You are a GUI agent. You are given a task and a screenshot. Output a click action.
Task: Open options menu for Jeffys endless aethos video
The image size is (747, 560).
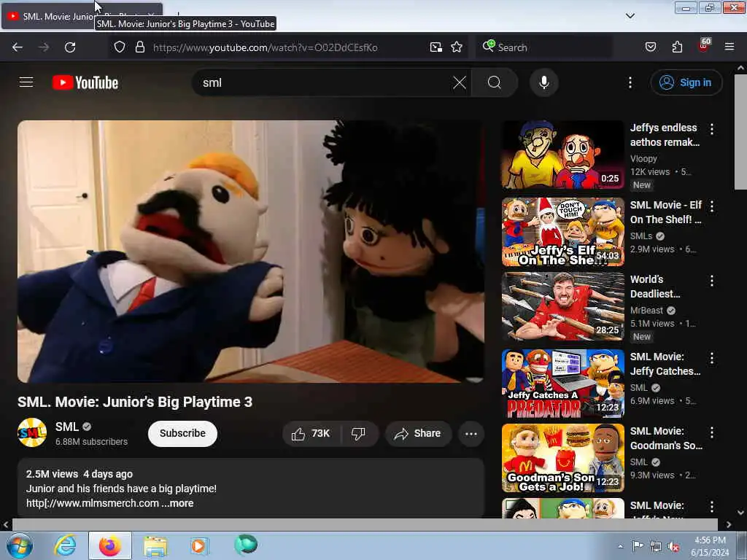pyautogui.click(x=712, y=129)
